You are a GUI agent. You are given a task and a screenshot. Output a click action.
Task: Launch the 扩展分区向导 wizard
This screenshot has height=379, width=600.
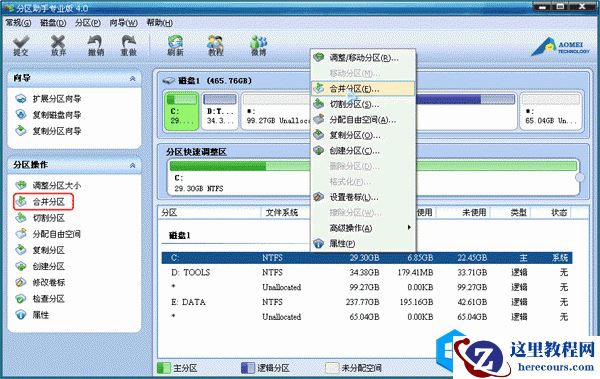point(48,99)
